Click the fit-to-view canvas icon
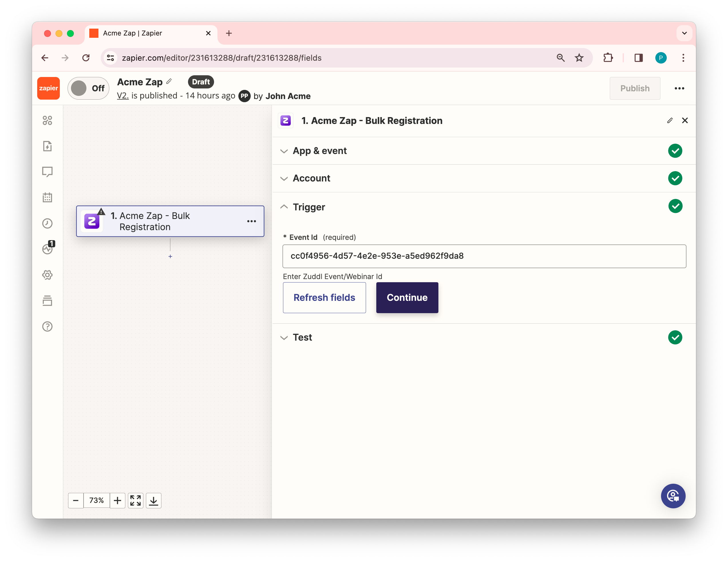728x561 pixels. (x=135, y=500)
